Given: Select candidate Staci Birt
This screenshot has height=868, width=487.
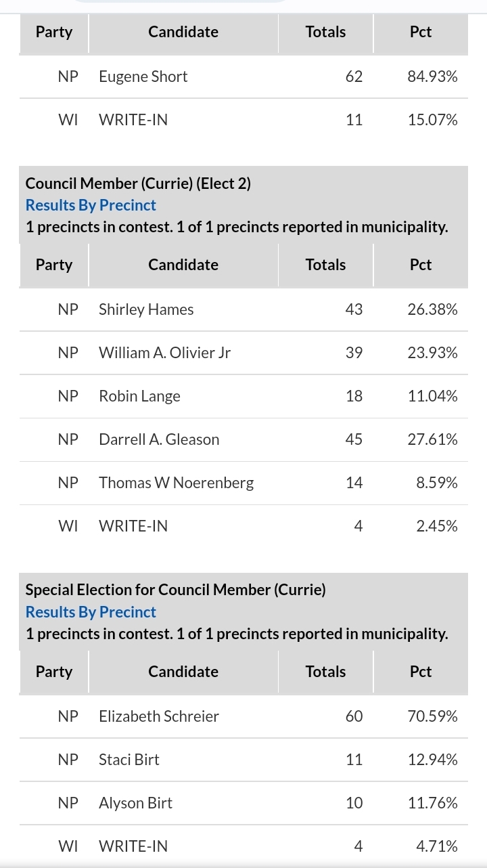Looking at the screenshot, I should [129, 759].
